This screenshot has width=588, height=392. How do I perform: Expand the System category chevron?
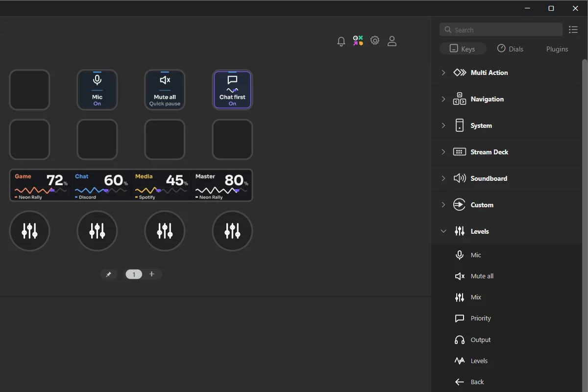pyautogui.click(x=443, y=125)
